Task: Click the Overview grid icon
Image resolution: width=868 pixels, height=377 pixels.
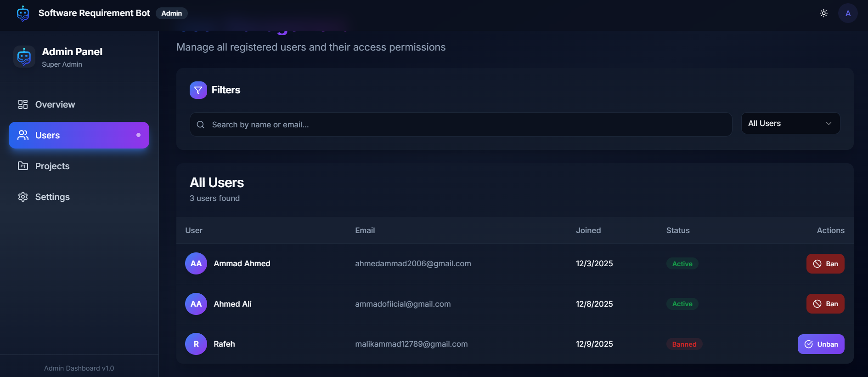Action: click(x=23, y=104)
